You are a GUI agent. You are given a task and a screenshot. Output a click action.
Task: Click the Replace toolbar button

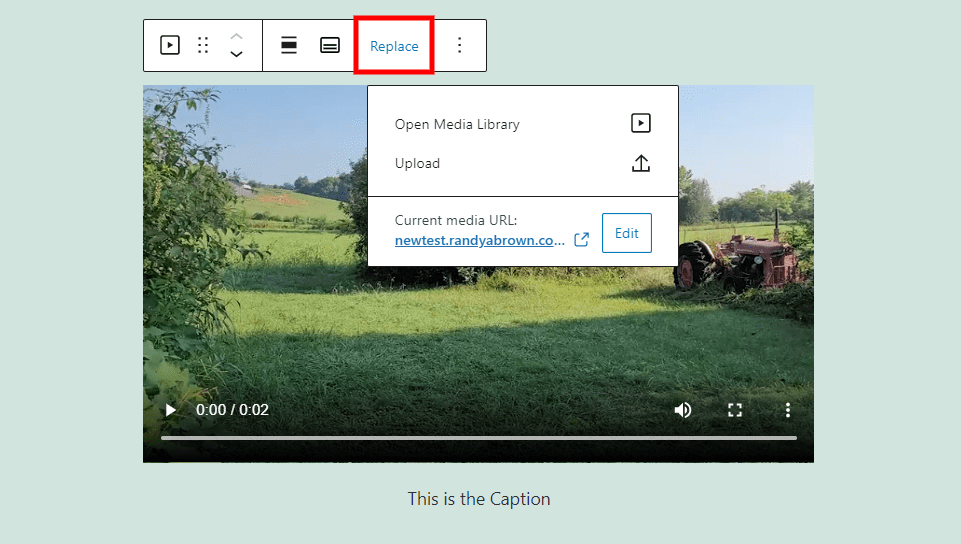(394, 46)
